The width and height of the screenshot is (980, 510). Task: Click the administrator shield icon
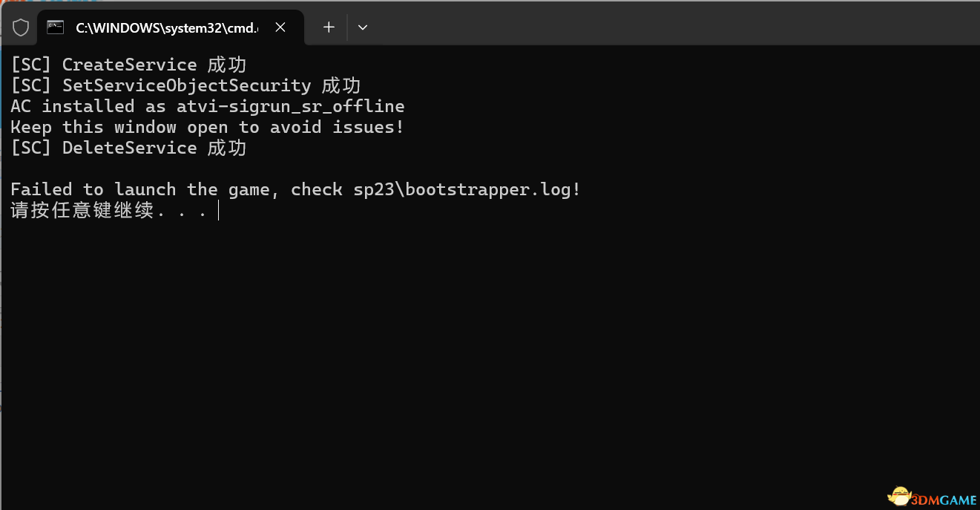(21, 27)
